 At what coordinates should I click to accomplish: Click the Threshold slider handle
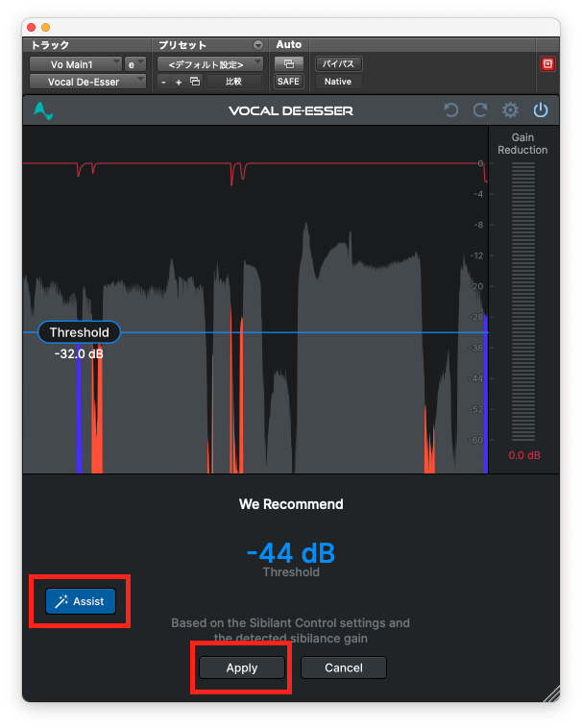point(80,332)
